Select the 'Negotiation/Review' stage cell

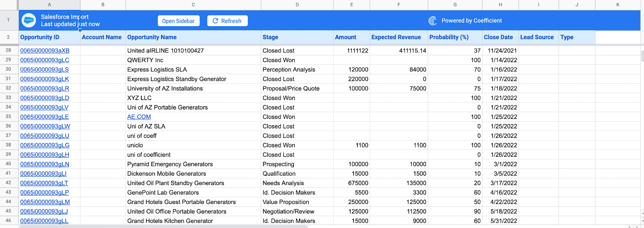(x=297, y=211)
